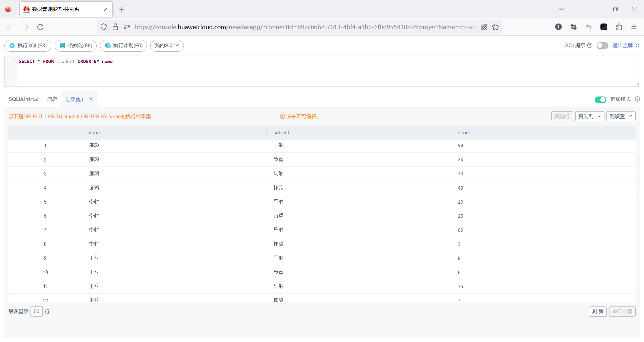Viewport: 644px width, 342px height.
Task: Click the name column header
Action: click(174, 133)
